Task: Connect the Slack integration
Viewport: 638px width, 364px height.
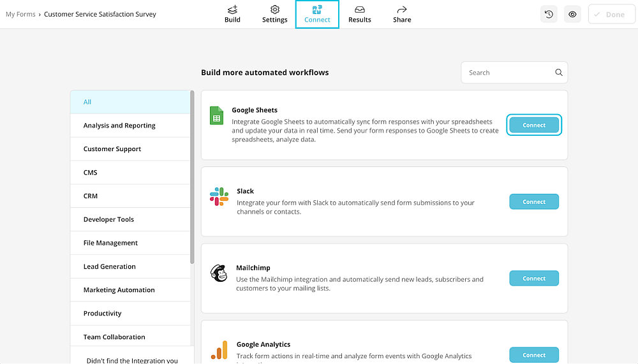Action: (x=534, y=201)
